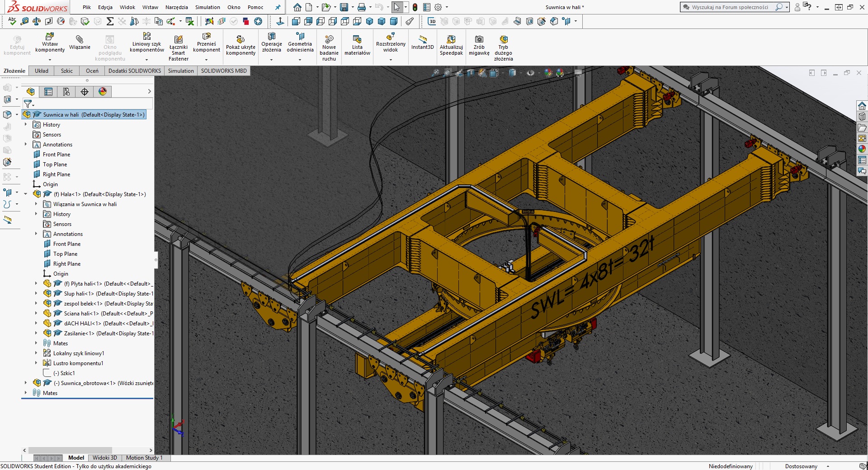Collapse the Hala<1> component node

[x=26, y=194]
